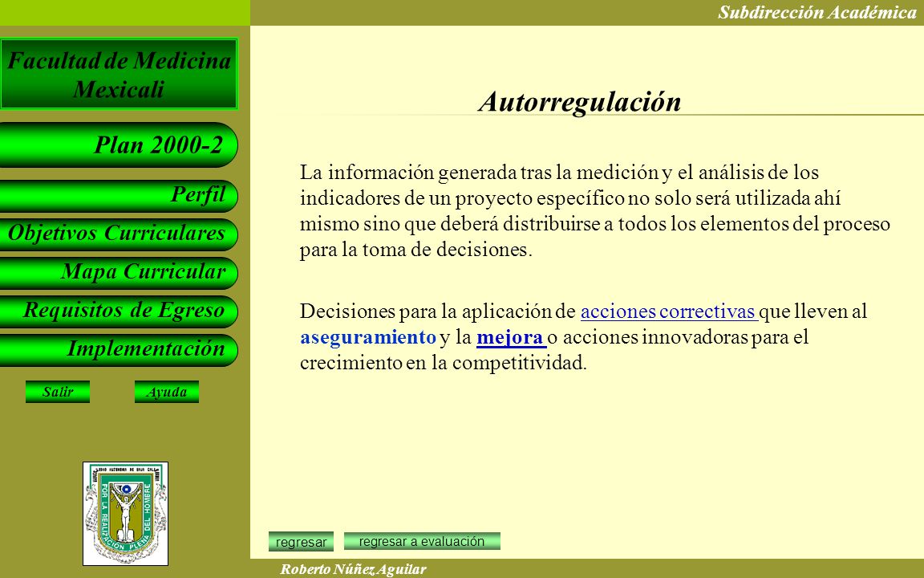This screenshot has height=578, width=924.
Task: Go to the Perfil menu item
Action: click(118, 196)
